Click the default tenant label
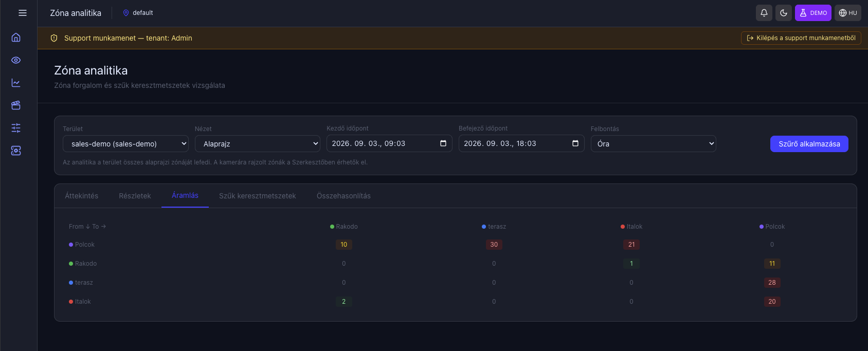Screen dimensions: 868x351 [143, 13]
